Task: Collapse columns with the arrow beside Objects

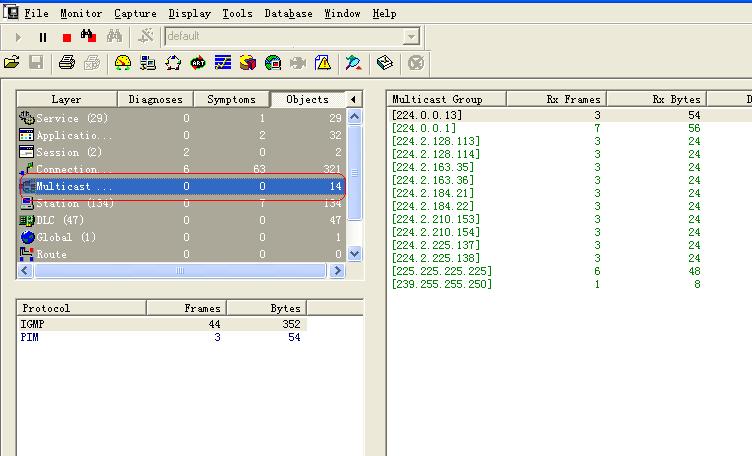Action: [x=353, y=99]
